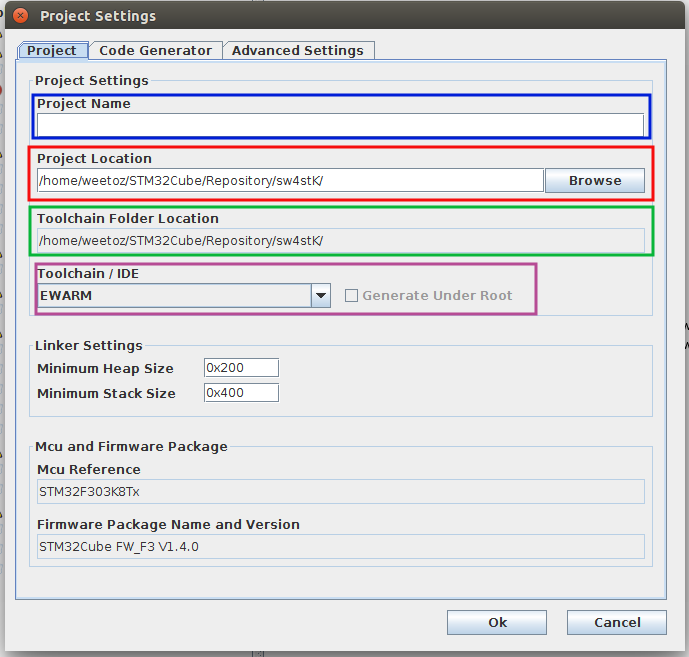Viewport: 689px width, 657px height.
Task: Focus the Project Location path field
Action: (290, 181)
